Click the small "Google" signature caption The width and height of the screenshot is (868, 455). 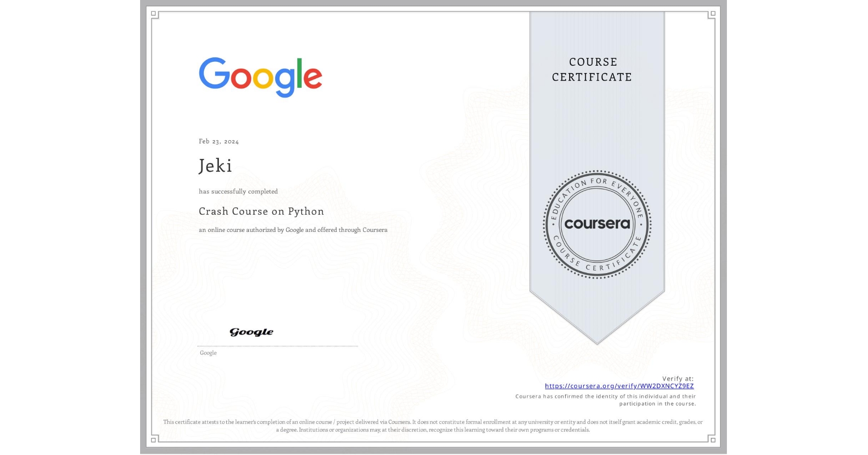[x=208, y=353]
